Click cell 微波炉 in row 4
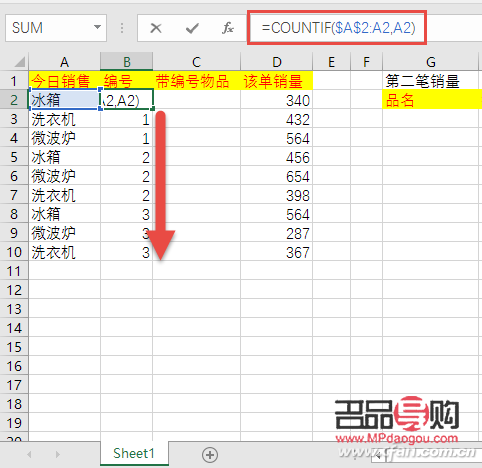 pos(65,138)
